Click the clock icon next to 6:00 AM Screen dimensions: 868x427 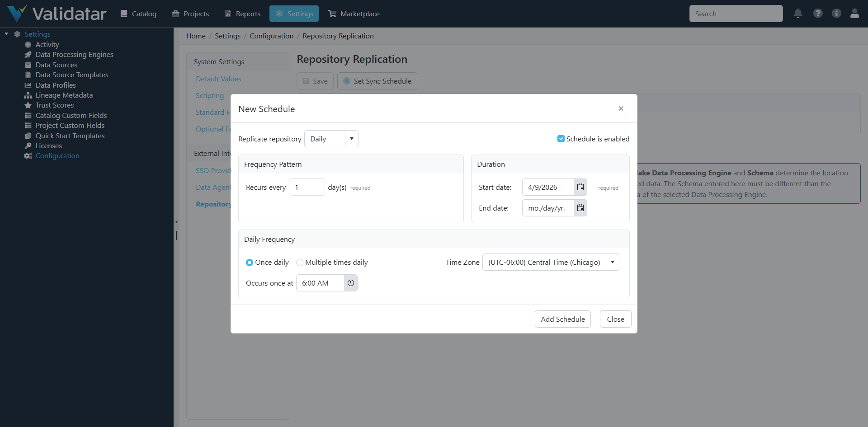point(351,283)
